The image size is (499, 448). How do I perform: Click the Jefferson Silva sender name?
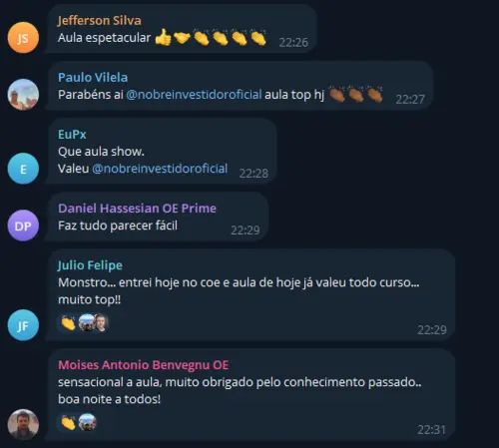point(100,21)
